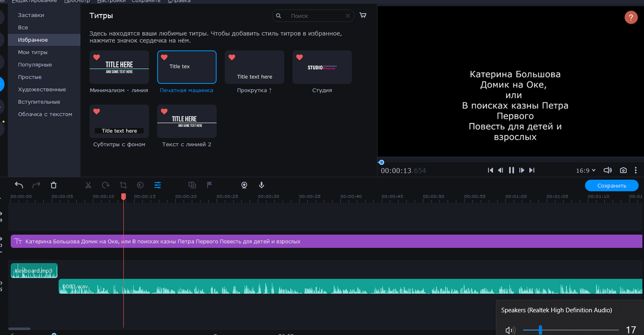Split clip using the scissors icon
Screen dimensions: 644x335
click(x=88, y=185)
